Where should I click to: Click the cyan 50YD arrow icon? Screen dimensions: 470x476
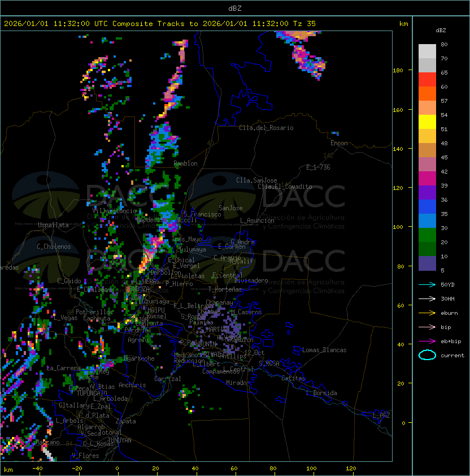[427, 284]
